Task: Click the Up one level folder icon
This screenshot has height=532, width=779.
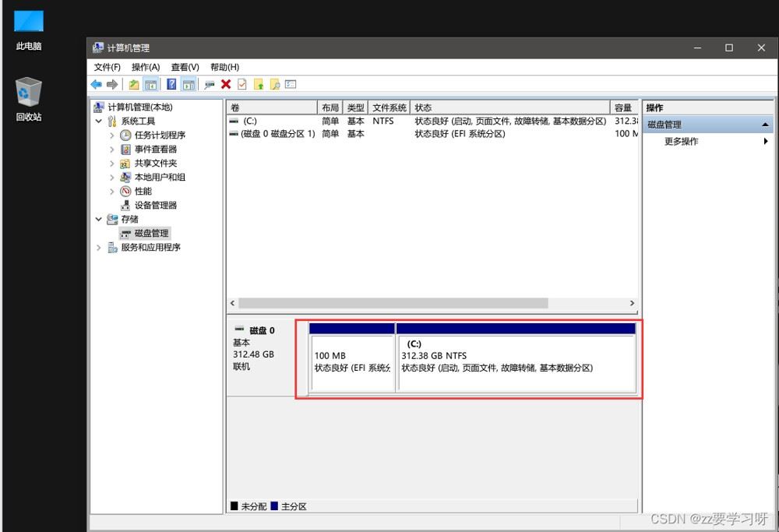Action: [x=134, y=84]
